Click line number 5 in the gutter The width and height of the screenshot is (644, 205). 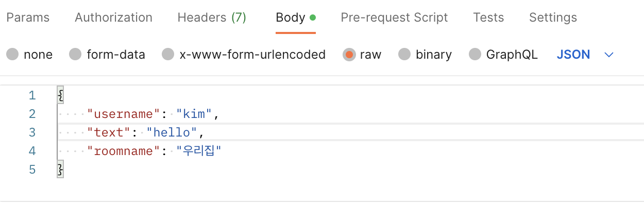pos(32,169)
